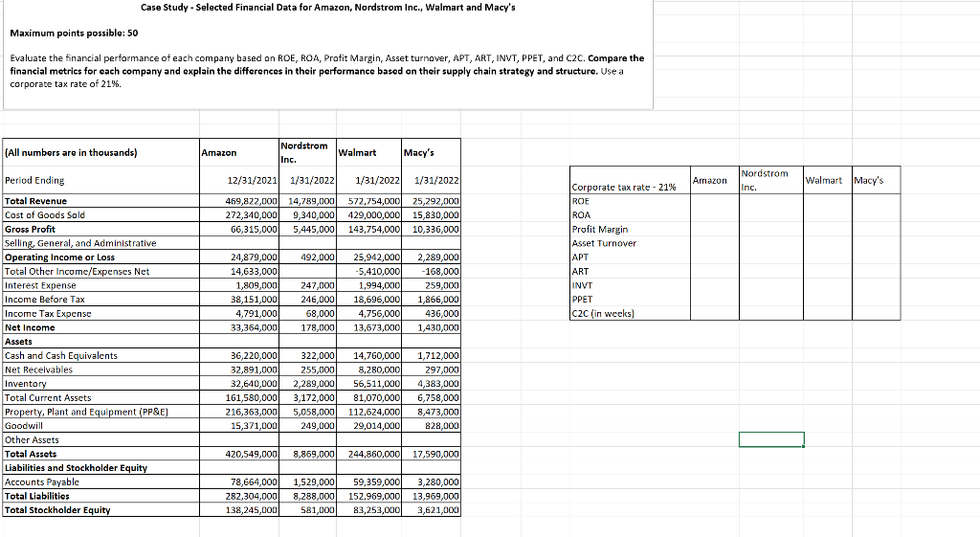Select the 'Goodwill' row label
This screenshot has width=980, height=537.
point(24,426)
